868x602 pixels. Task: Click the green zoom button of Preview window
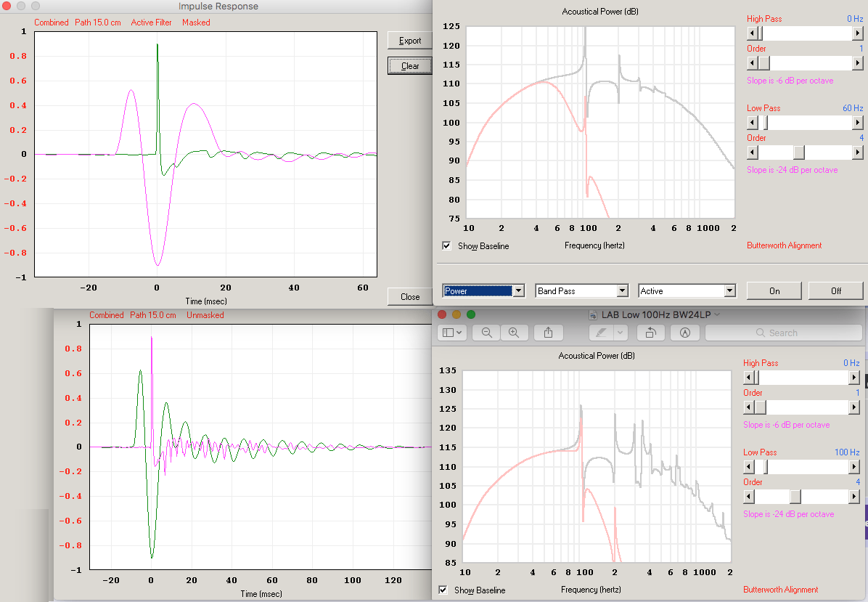470,314
